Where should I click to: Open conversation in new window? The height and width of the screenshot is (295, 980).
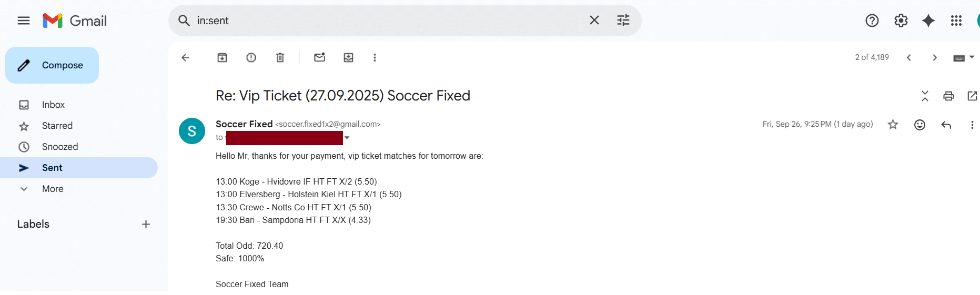pyautogui.click(x=972, y=96)
